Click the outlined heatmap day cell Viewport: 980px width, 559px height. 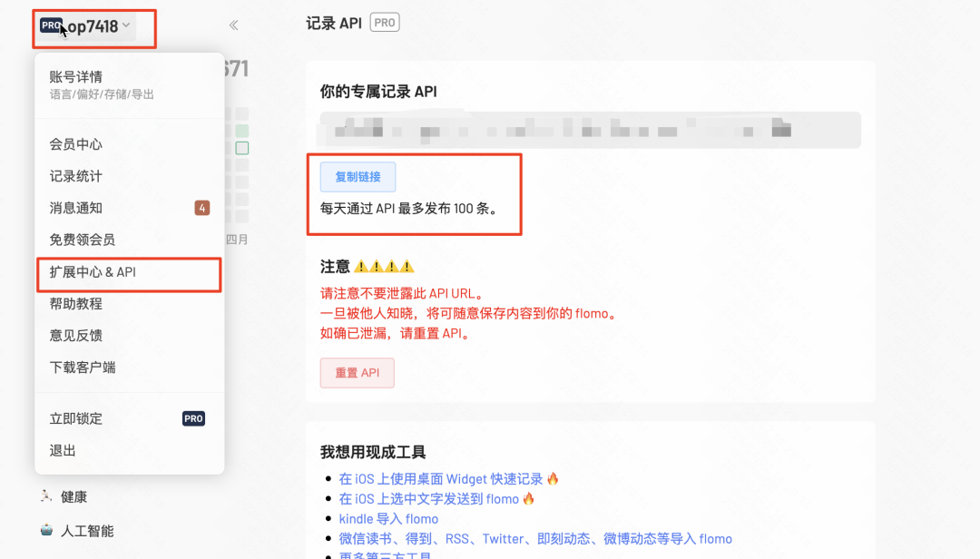point(242,148)
